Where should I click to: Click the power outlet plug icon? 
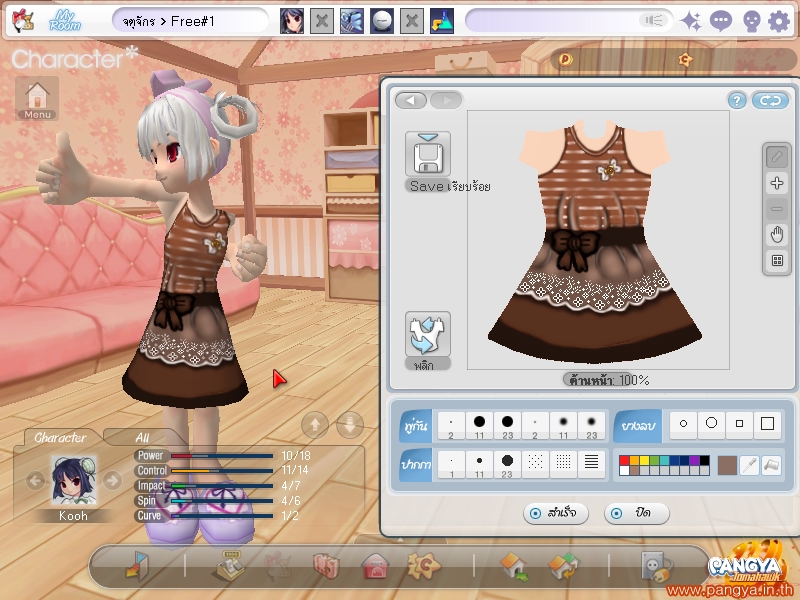(657, 566)
